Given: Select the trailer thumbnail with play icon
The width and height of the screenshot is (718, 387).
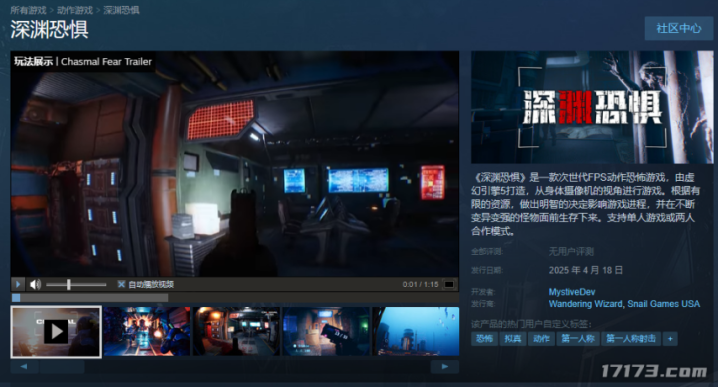Looking at the screenshot, I should pyautogui.click(x=56, y=332).
